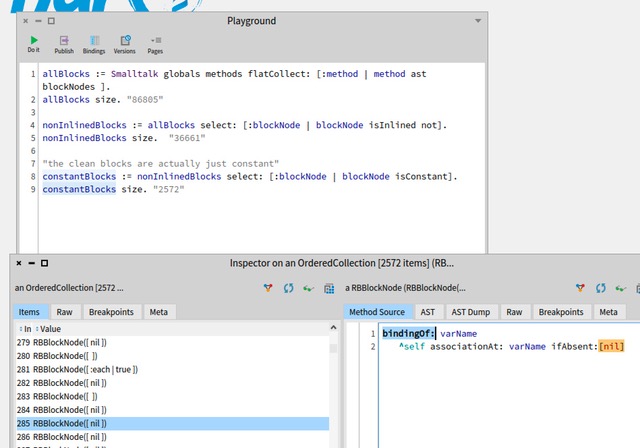Screen dimensions: 640x448
Task: Switch to the Raw tab in left pane
Action: click(64, 312)
